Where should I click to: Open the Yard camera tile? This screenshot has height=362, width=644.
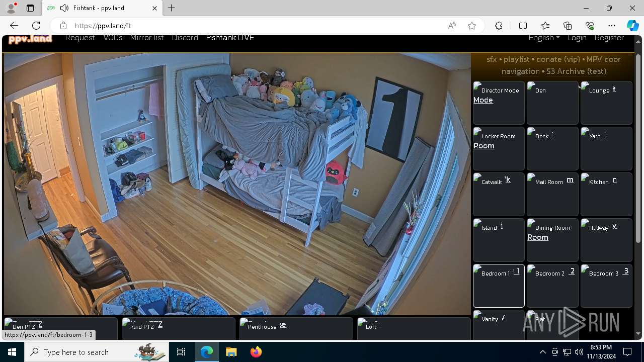pyautogui.click(x=606, y=148)
